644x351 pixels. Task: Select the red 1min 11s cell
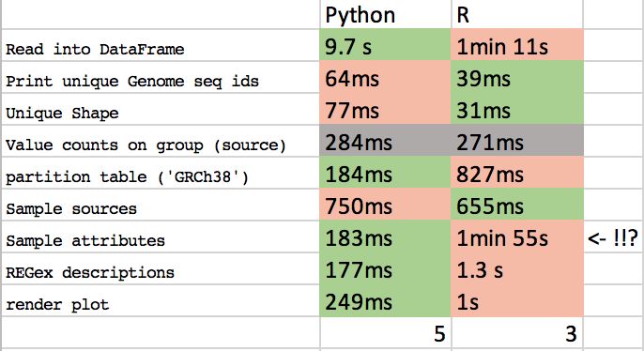(x=516, y=45)
